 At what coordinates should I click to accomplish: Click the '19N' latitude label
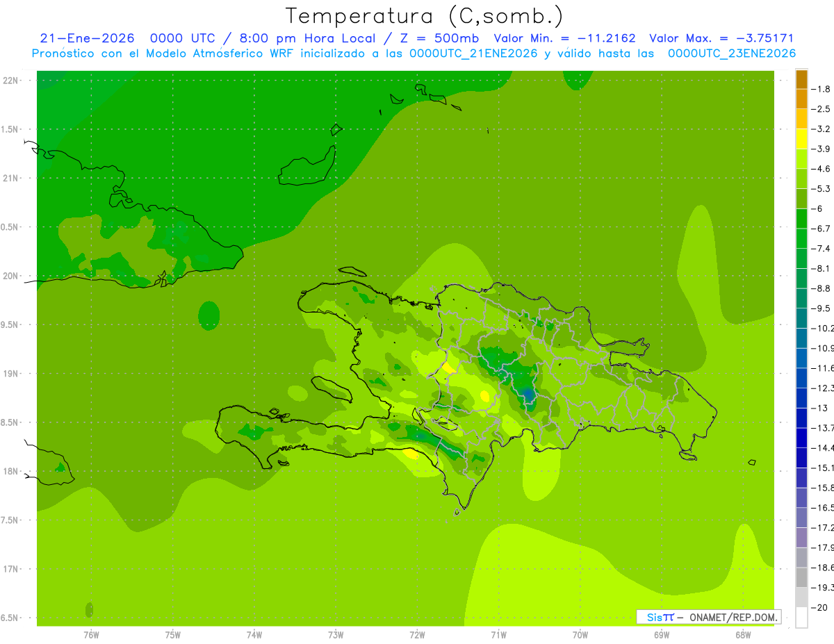tap(10, 374)
